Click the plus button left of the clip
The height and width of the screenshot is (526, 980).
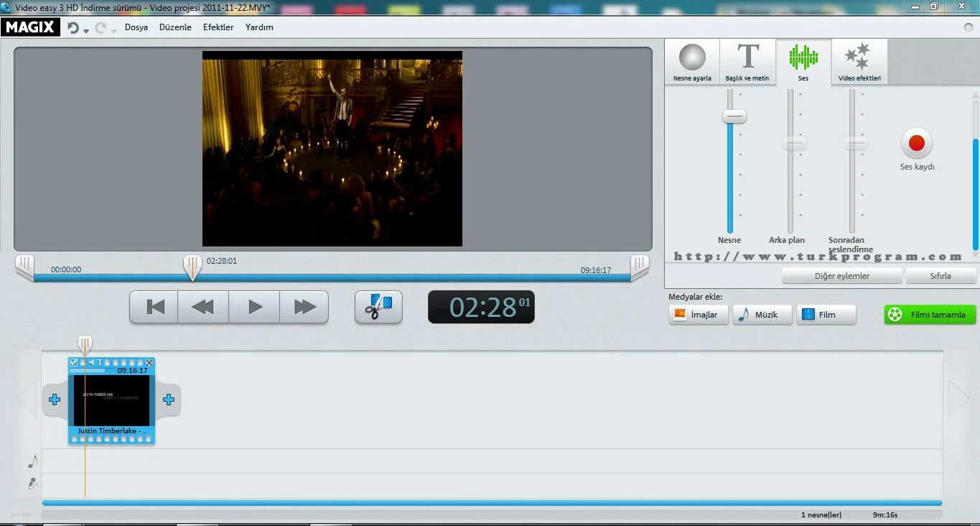point(55,400)
